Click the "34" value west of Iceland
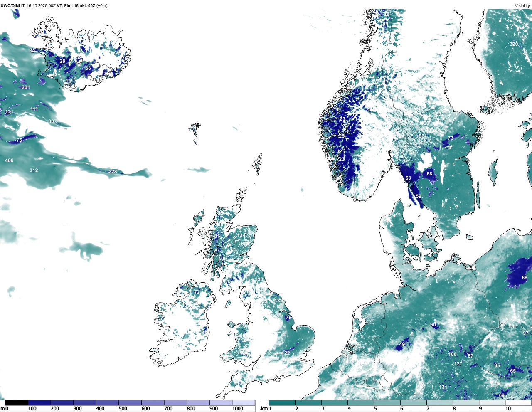 tap(32, 51)
